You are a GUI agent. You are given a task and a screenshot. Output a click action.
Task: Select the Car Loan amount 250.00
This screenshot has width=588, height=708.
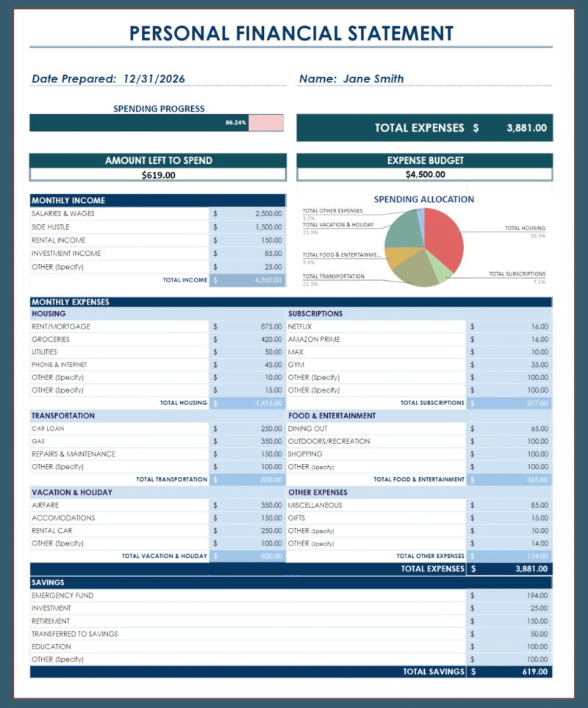tap(248, 429)
